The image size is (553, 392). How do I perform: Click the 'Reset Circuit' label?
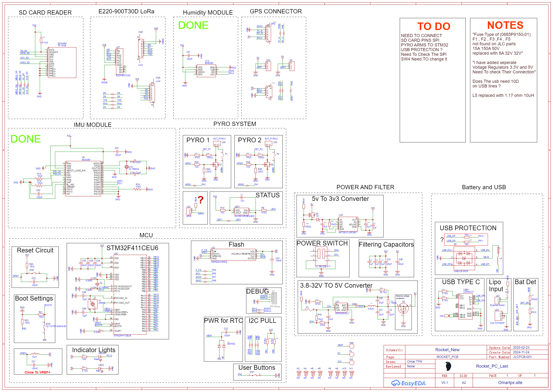(x=35, y=250)
